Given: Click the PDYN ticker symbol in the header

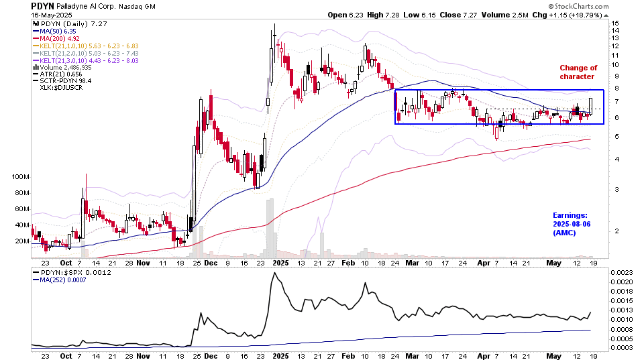Looking at the screenshot, I should pyautogui.click(x=42, y=6).
